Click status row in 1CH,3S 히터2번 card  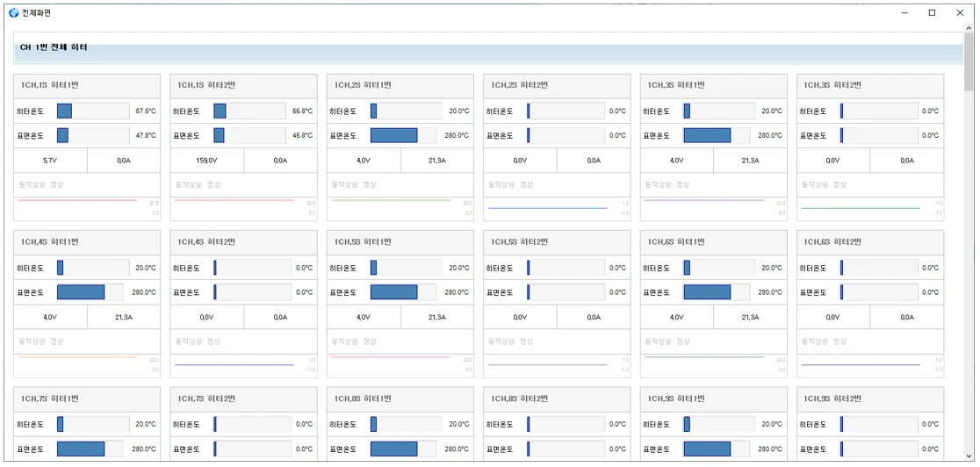coord(870,185)
